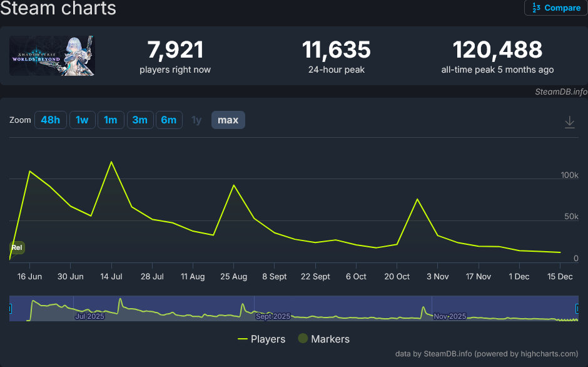This screenshot has height=367, width=588.
Task: Select the 48h zoom range
Action: pyautogui.click(x=50, y=120)
